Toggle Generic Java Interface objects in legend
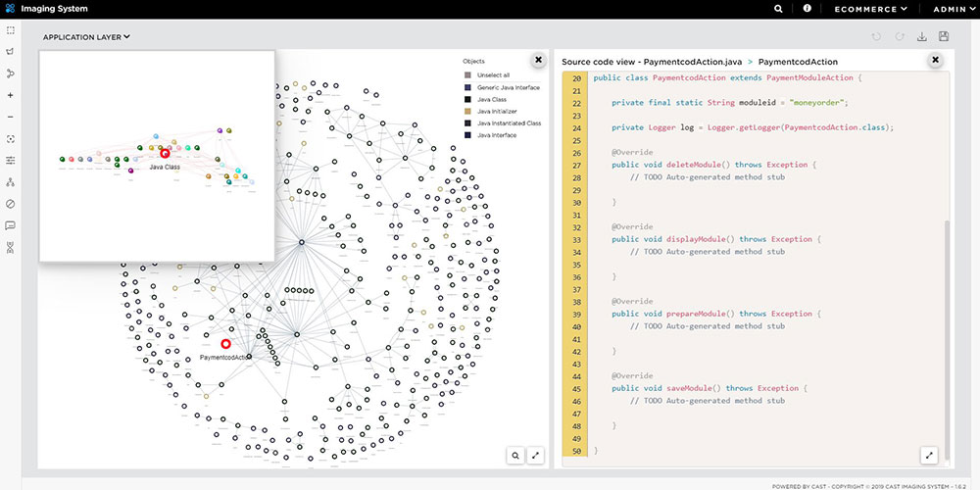980x490 pixels. (508, 87)
